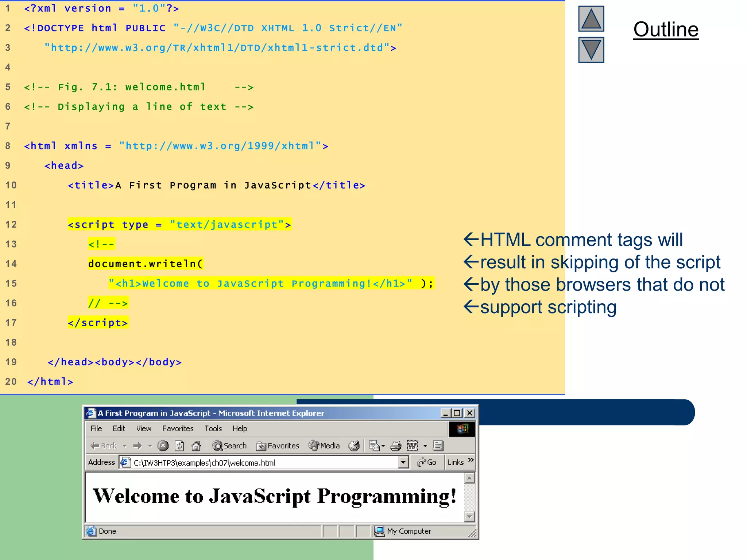The image size is (747, 560).
Task: Open History via clock-globe icon
Action: 354,446
